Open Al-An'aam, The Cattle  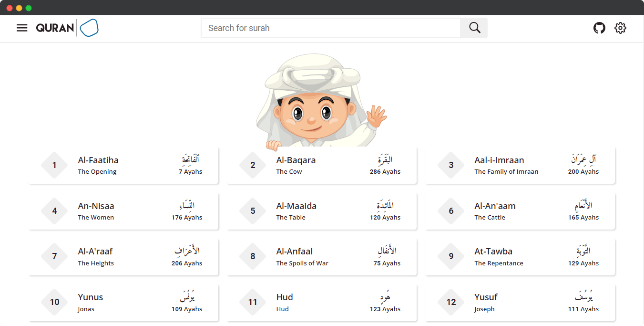(520, 211)
